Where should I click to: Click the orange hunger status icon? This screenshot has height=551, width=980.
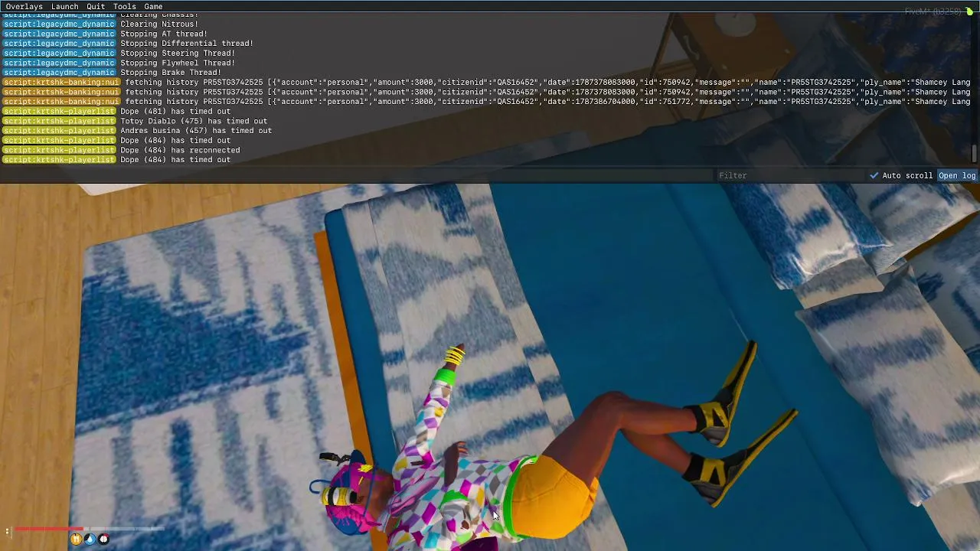click(x=76, y=540)
